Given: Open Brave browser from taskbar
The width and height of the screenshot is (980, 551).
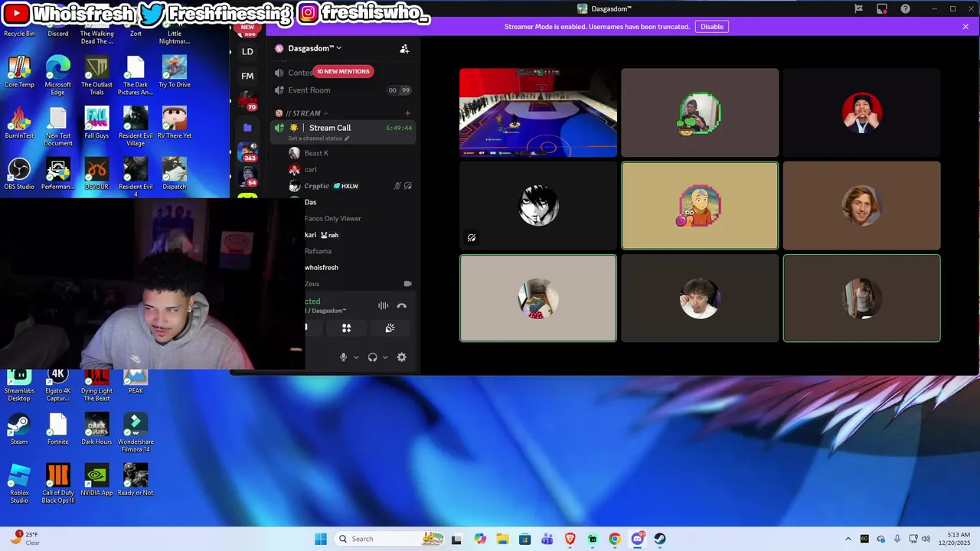Looking at the screenshot, I should [x=570, y=539].
